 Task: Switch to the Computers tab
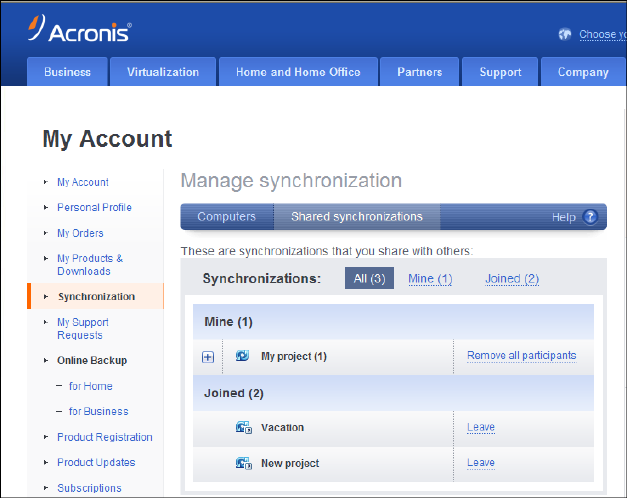click(226, 216)
